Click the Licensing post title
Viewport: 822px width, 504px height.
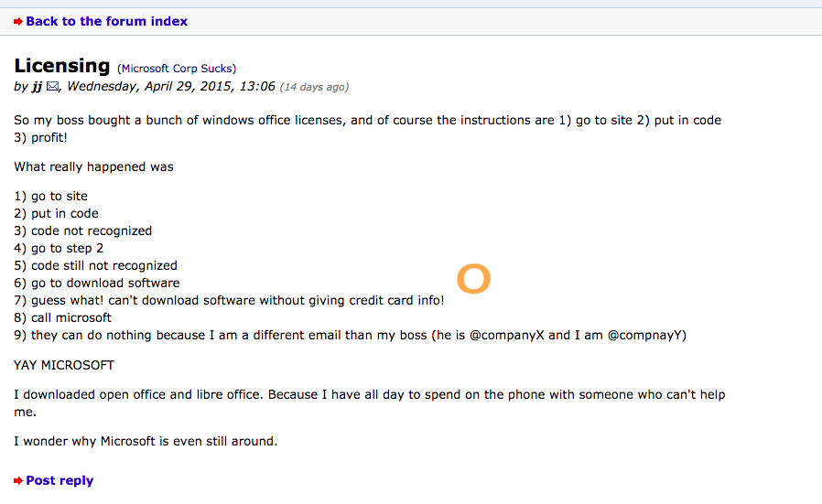point(62,66)
